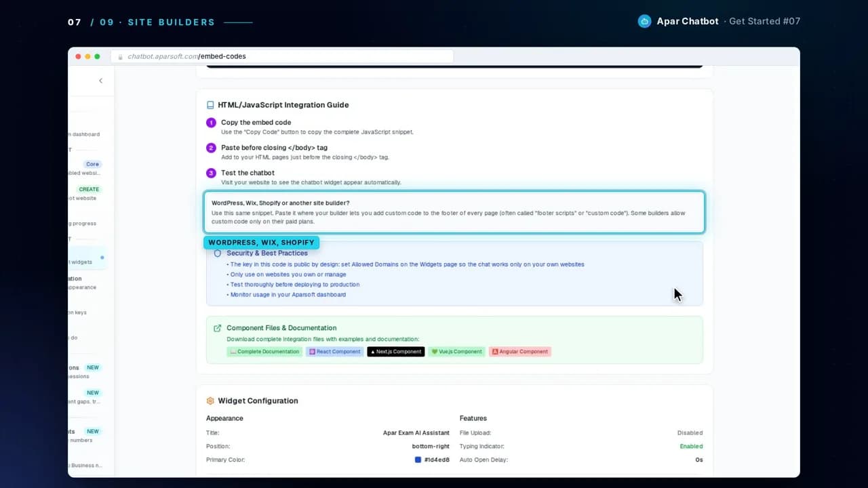Click the '0s' Auto Open Delay value
The height and width of the screenshot is (488, 868).
pos(699,460)
